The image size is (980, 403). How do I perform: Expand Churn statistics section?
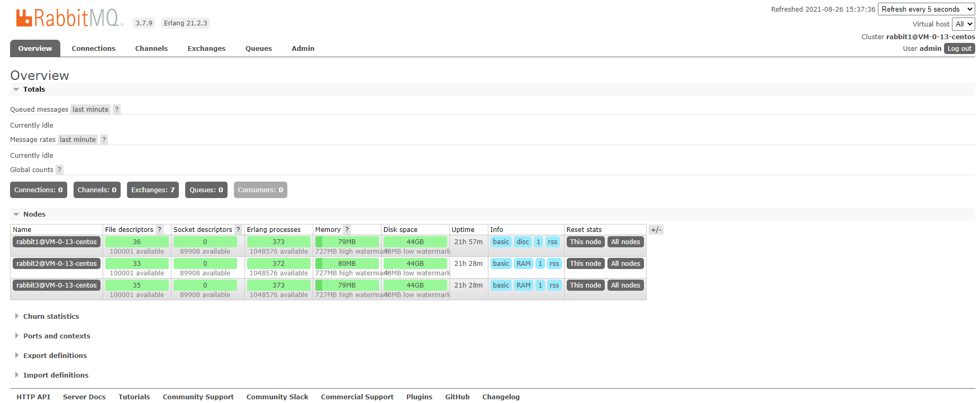tap(51, 317)
